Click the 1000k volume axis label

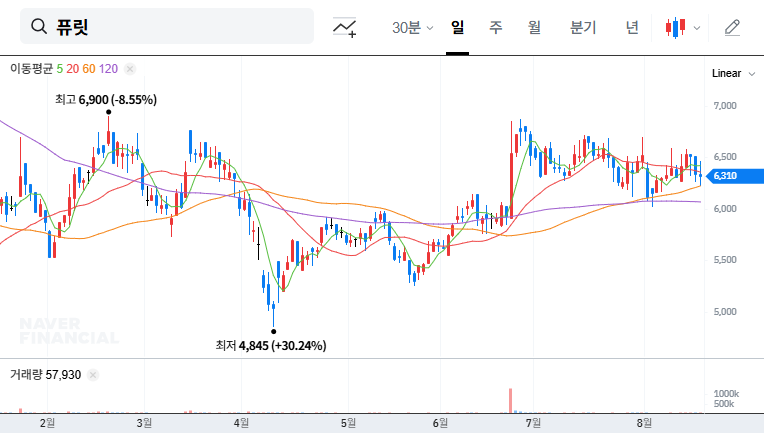click(x=726, y=394)
